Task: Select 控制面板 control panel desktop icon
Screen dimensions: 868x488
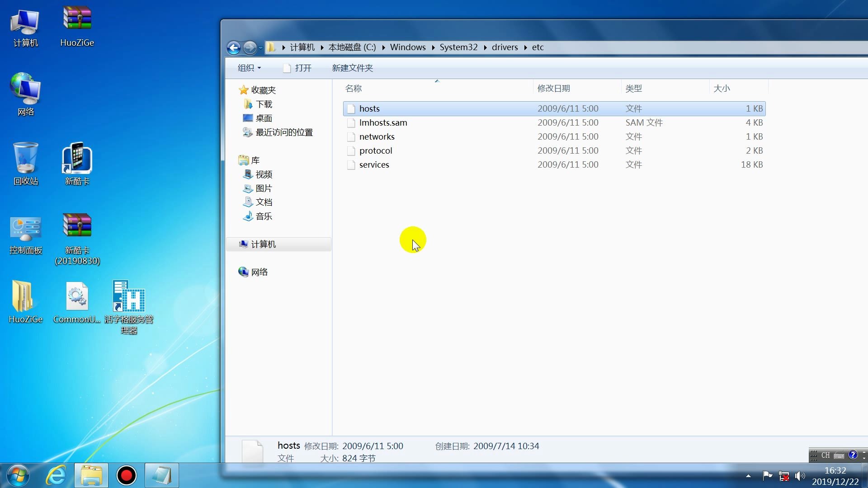Action: click(x=26, y=235)
